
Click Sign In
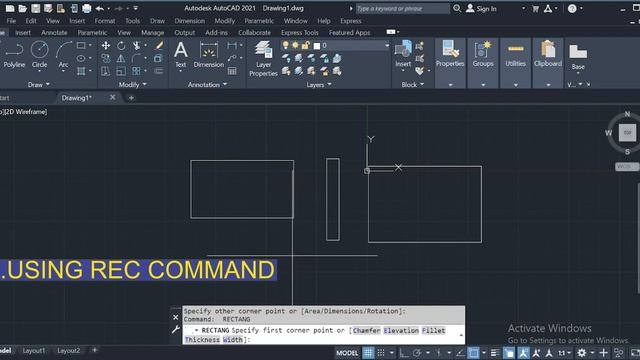(x=482, y=8)
